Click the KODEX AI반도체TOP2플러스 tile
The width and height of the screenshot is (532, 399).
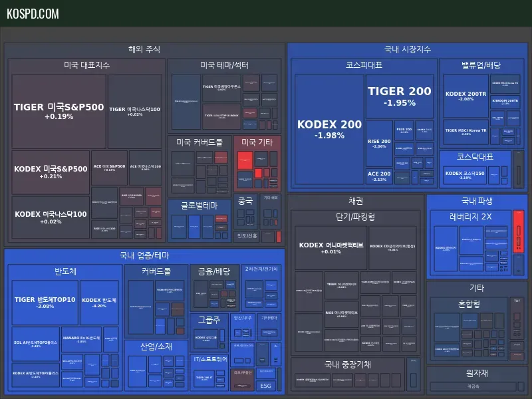coord(36,375)
